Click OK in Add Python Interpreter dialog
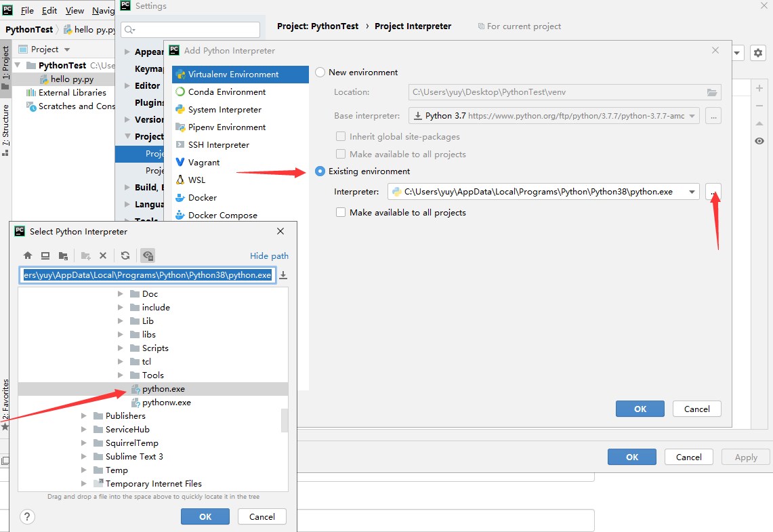 click(640, 409)
